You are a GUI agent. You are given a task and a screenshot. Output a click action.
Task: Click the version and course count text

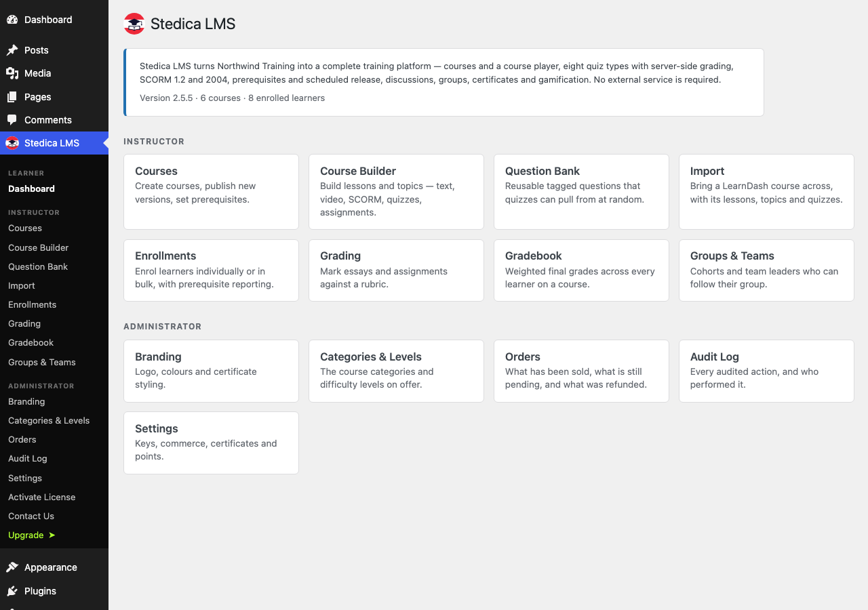[x=232, y=98]
